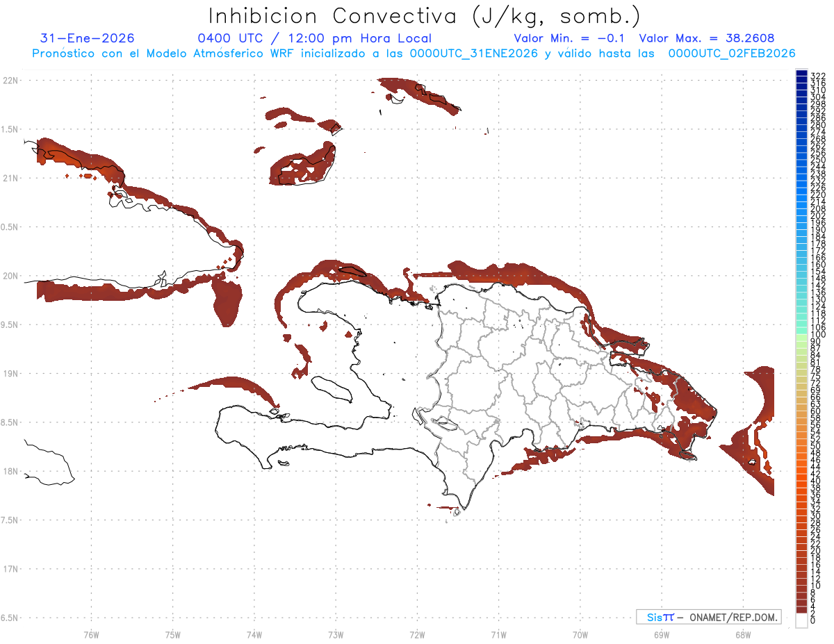834x644 pixels.
Task: Click the '0' colorbar value at bottom
Action: coord(813,619)
